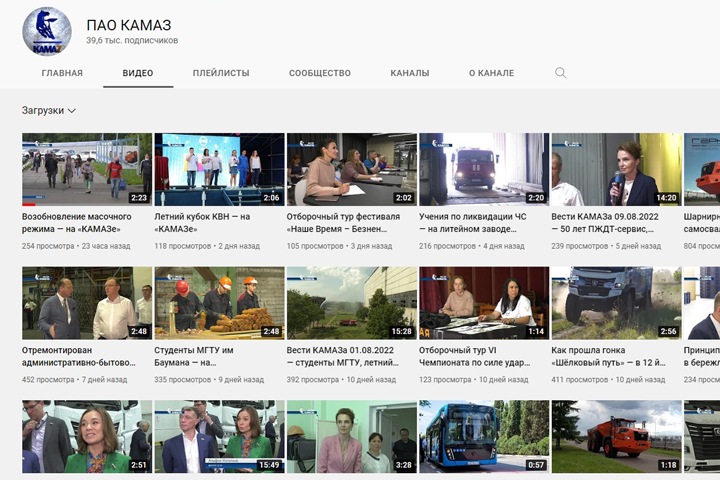Open the 14:20 Вести КАМАЗа thumbnail
Screen dimensions: 720x480
pyautogui.click(x=616, y=169)
